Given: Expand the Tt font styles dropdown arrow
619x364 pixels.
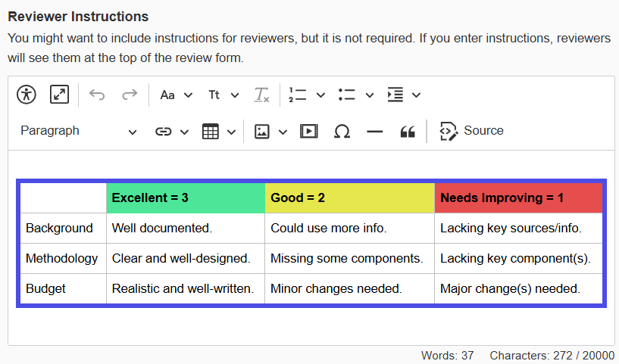Looking at the screenshot, I should coord(235,95).
